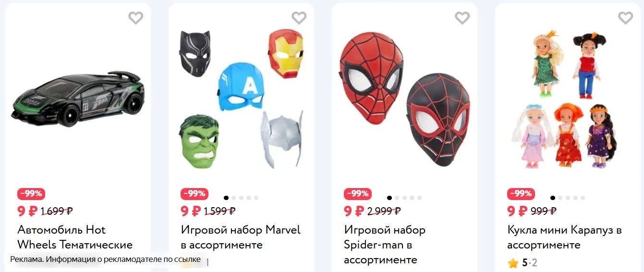
Task: Select third carousel dot on Spider-man card
Action: [404, 198]
